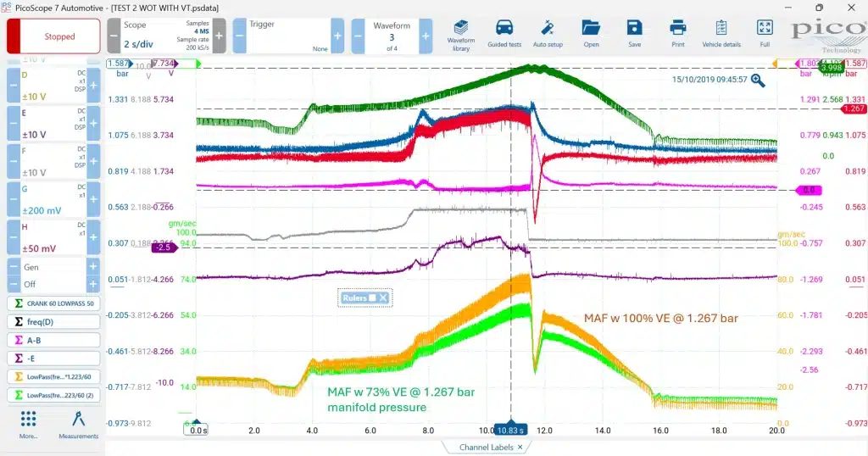868x456 pixels.
Task: Click the Rulers legend label
Action: [354, 298]
